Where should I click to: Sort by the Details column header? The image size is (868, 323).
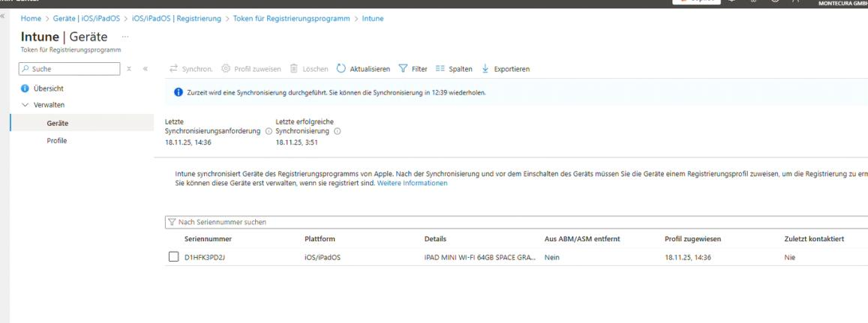(x=435, y=239)
